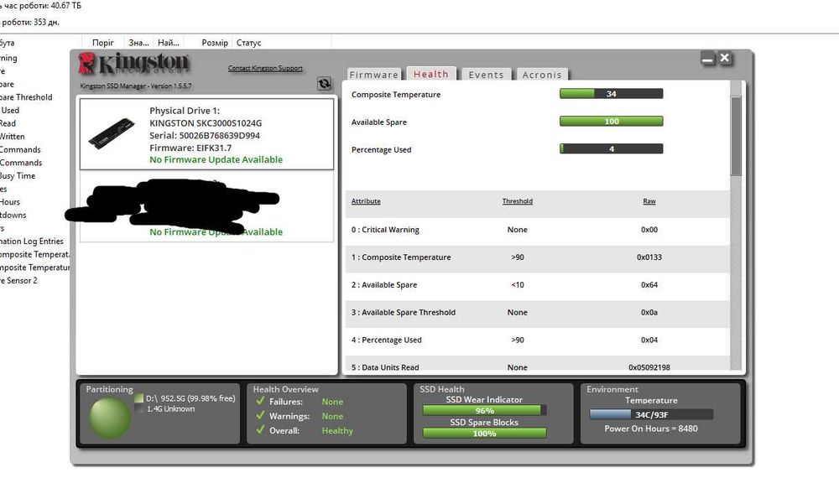This screenshot has height=504, width=839.
Task: Click the Composite Temperature bar showing 34
Action: coord(611,94)
